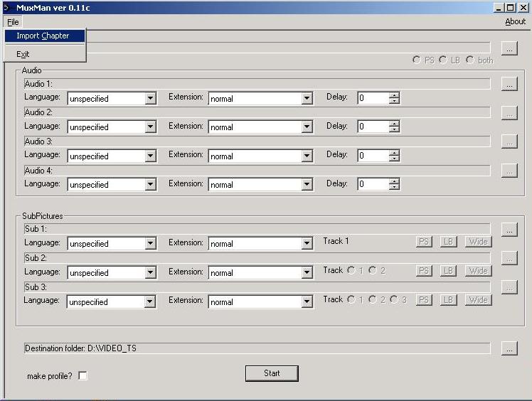Click the LB button for Sub 3

pos(449,300)
